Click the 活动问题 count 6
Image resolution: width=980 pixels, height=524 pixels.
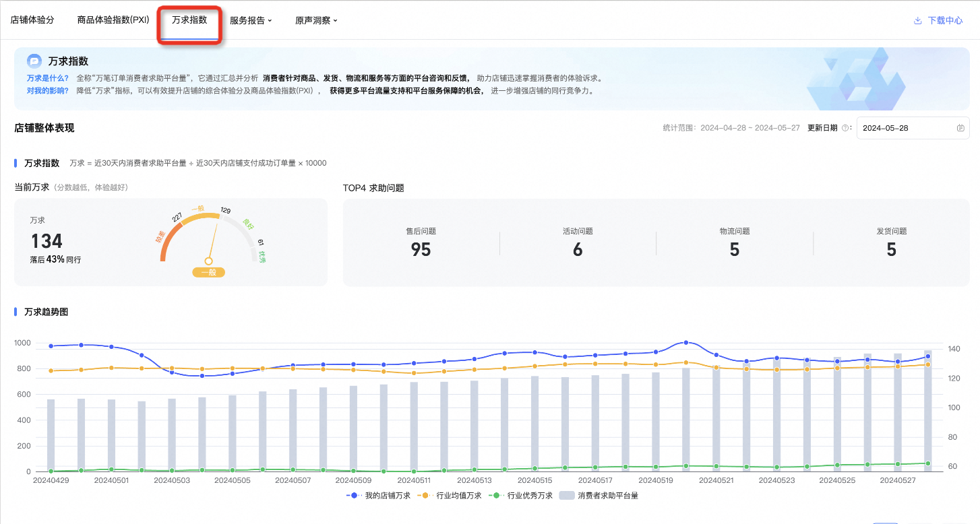(578, 250)
